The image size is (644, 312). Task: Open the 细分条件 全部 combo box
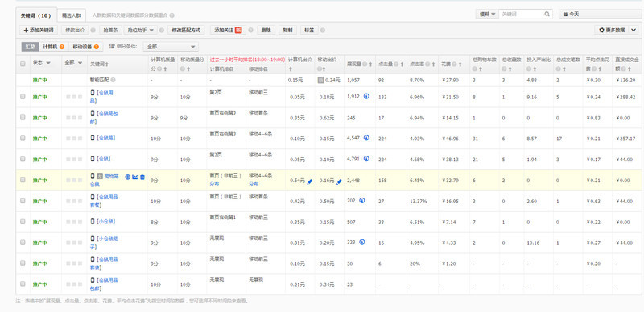click(171, 47)
